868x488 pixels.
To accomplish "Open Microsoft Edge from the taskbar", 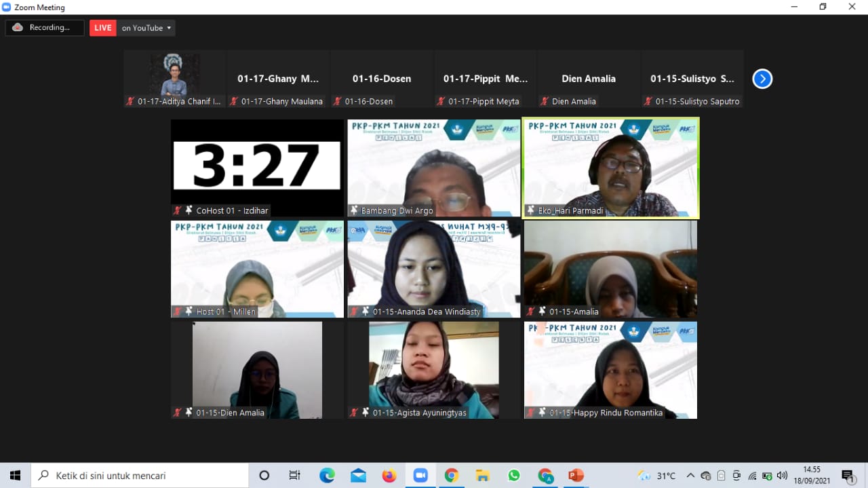I will 327,476.
